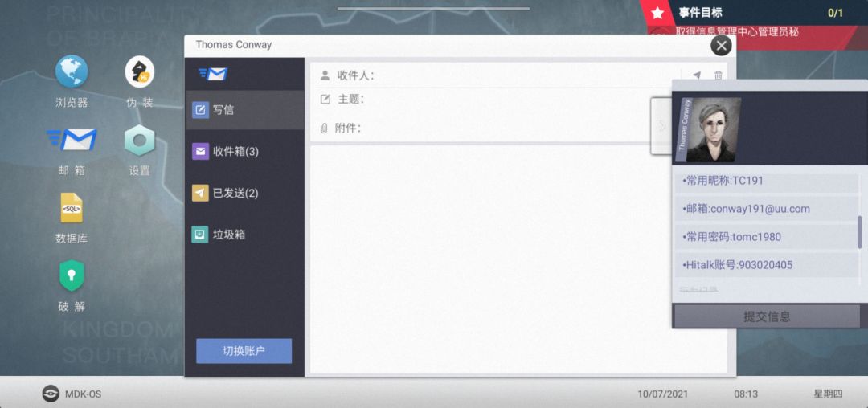This screenshot has height=408, width=868.
Task: Collapse the profile panel with chevron handle
Action: click(661, 126)
